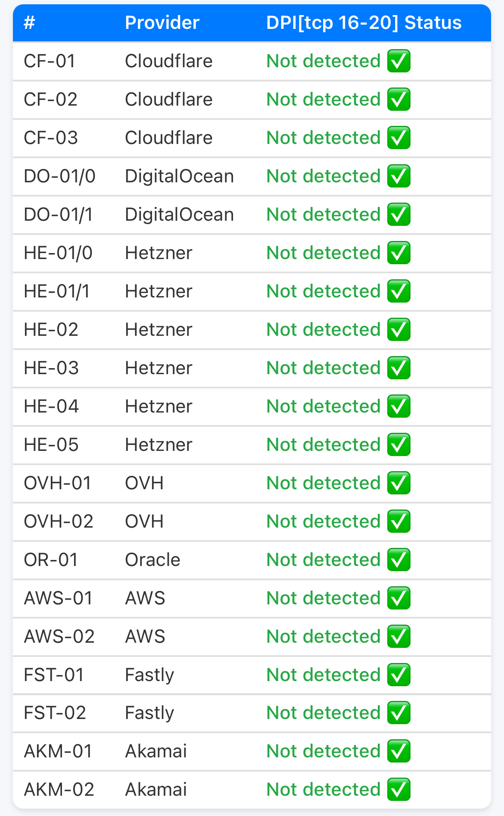Click the checkmark icon beside OVH-01 status
504x816 pixels.
point(398,483)
